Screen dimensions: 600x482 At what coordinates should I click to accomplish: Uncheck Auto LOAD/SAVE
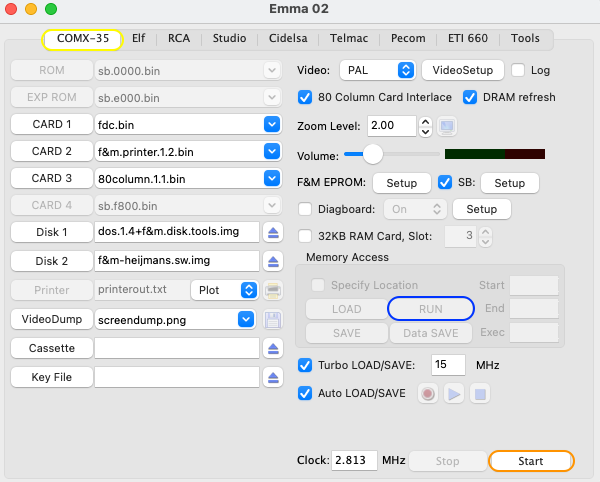click(305, 393)
